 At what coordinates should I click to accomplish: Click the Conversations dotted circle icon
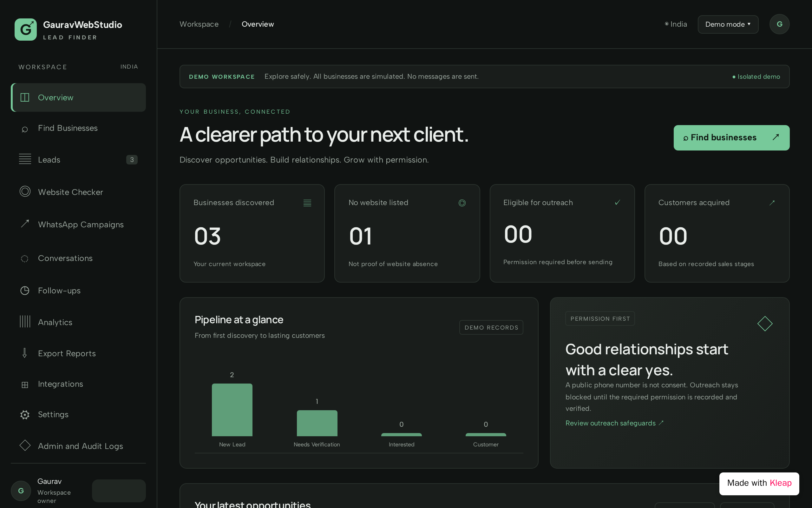(x=24, y=259)
